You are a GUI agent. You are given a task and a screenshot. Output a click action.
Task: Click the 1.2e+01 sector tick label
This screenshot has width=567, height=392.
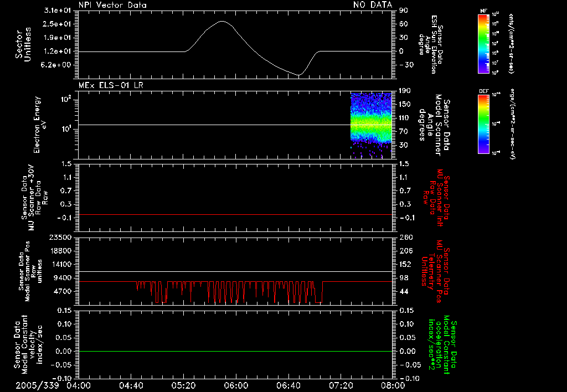(x=58, y=51)
